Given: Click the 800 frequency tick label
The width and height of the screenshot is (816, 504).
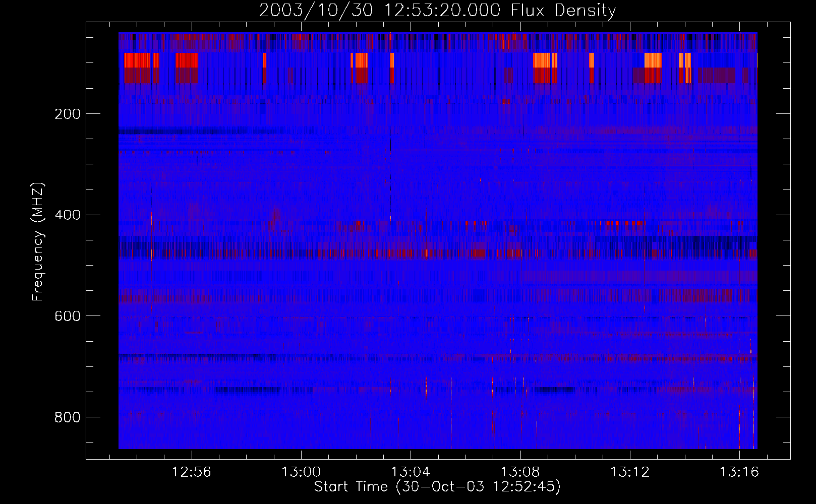Looking at the screenshot, I should click(68, 417).
